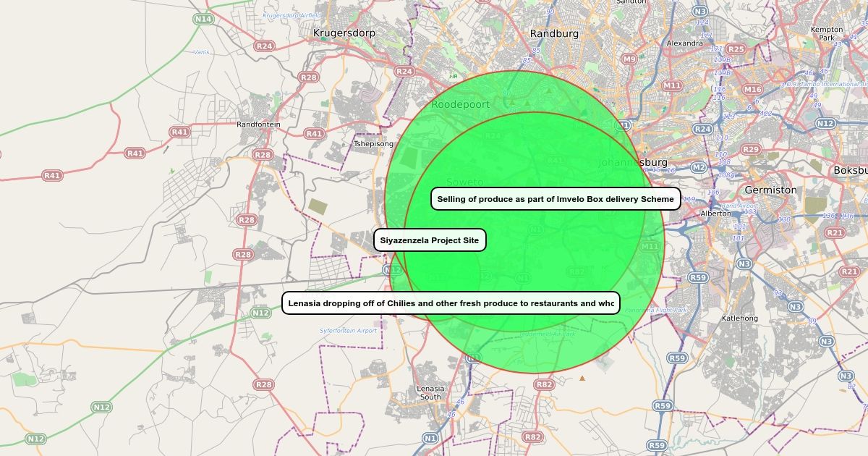This screenshot has height=456, width=868.
Task: Click the orange triangle peak marker
Action: (582, 378)
